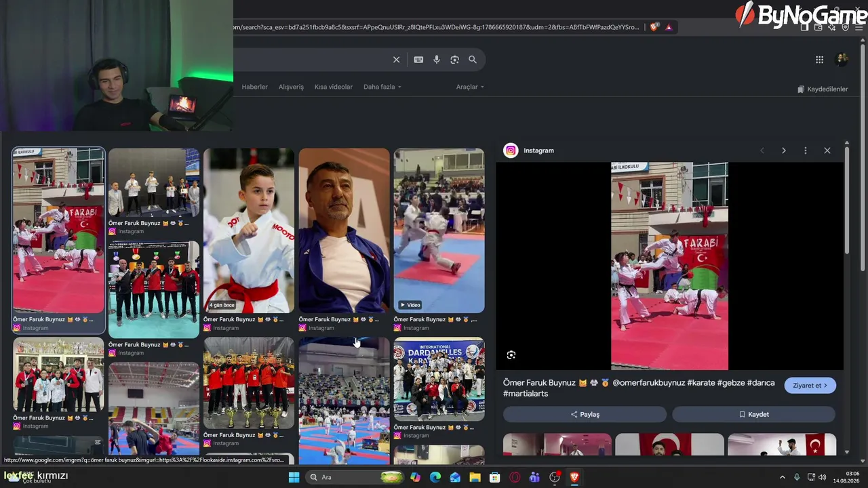Open Microsoft Store from the taskbar

[x=495, y=477]
